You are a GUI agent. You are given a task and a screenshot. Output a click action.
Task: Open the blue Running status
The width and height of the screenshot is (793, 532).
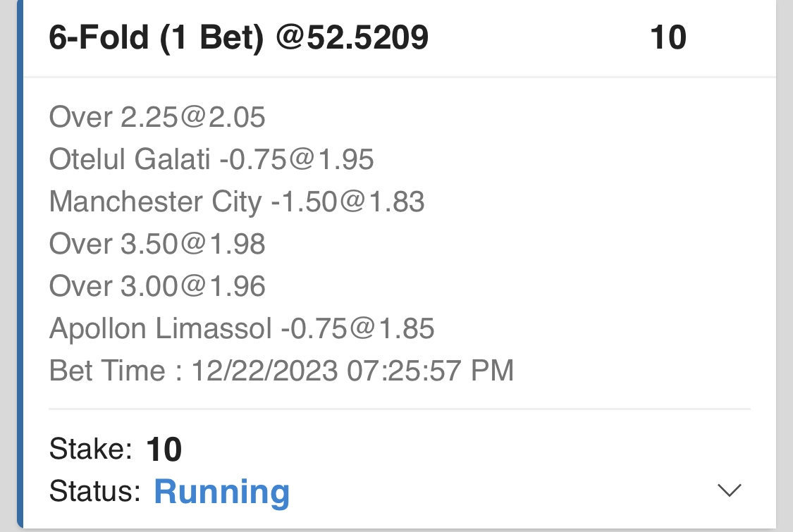(221, 491)
